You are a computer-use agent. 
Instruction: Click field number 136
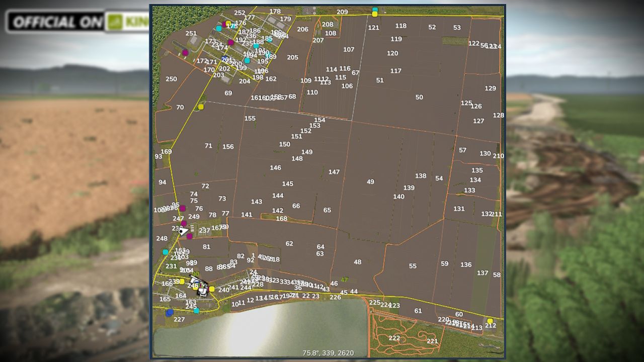(466, 265)
